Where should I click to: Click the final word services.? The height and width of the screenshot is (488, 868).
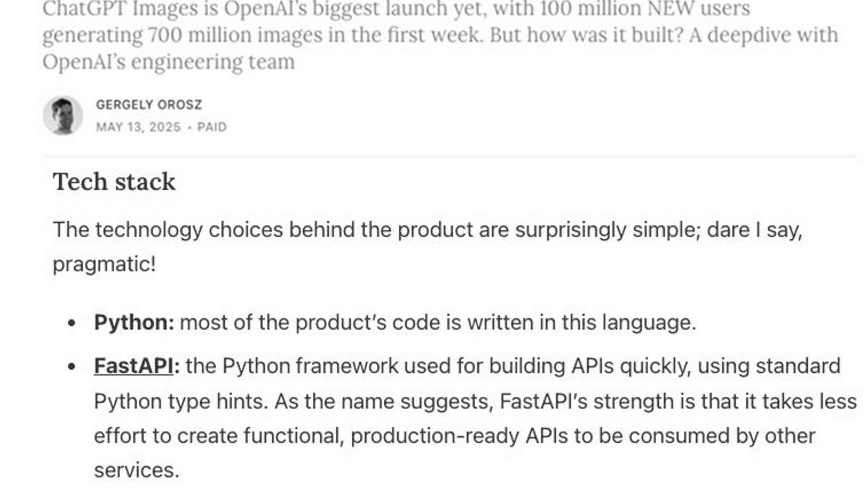tap(137, 470)
